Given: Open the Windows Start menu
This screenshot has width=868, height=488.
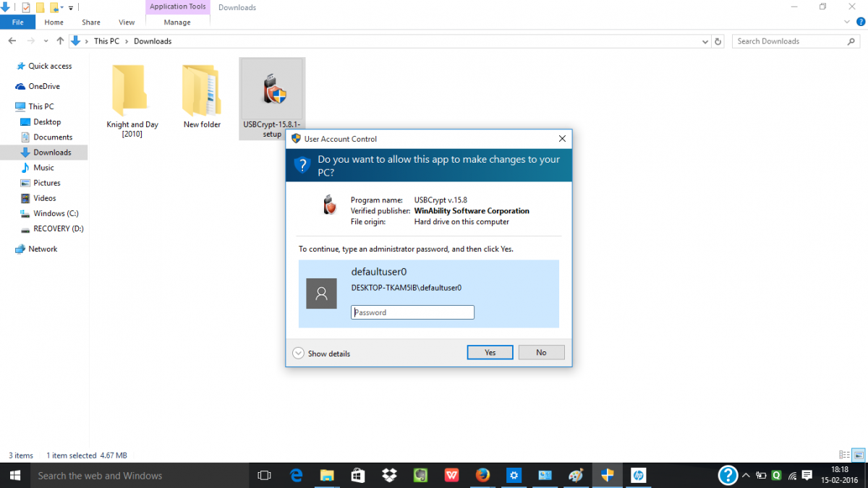Looking at the screenshot, I should [x=14, y=475].
